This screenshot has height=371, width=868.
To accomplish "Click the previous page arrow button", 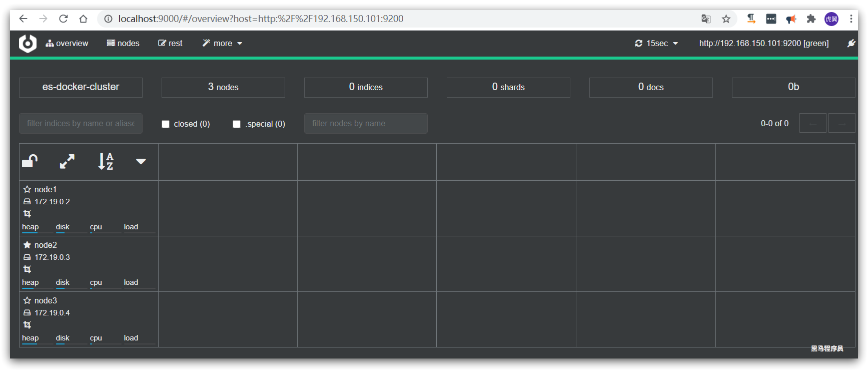I will point(812,123).
